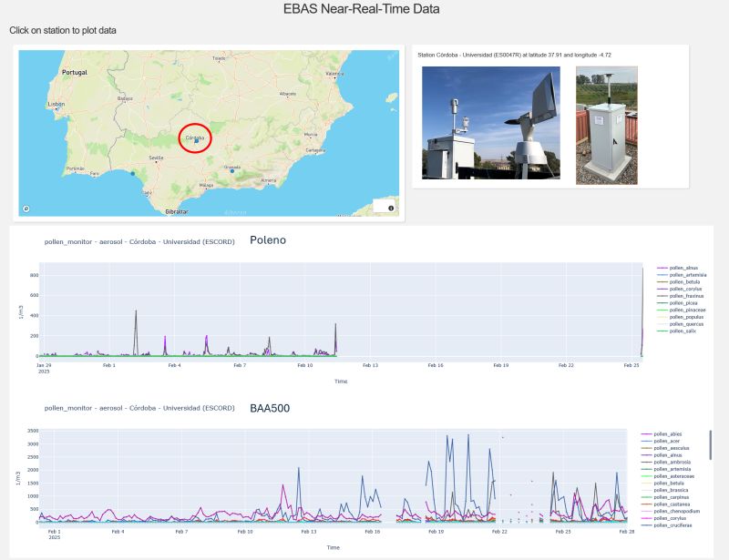This screenshot has width=729, height=560.
Task: Click the Jan 29 2025 tick on Poleno chart
Action: pyautogui.click(x=44, y=368)
